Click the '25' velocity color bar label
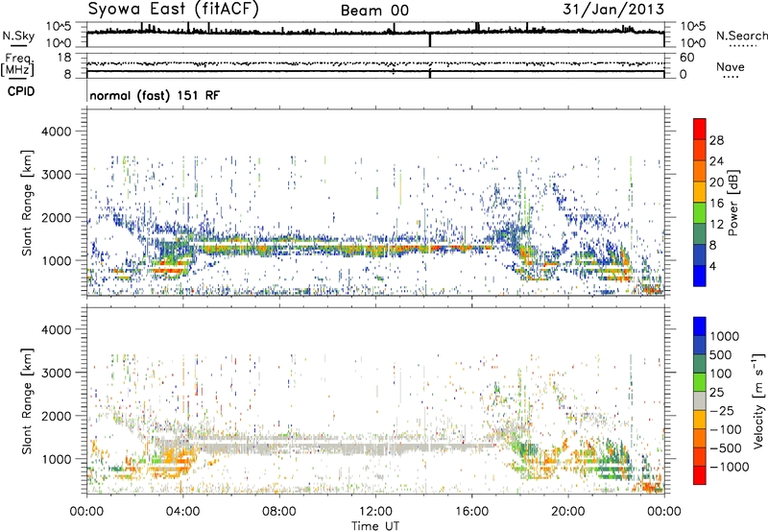This screenshot has width=768, height=532. (717, 392)
